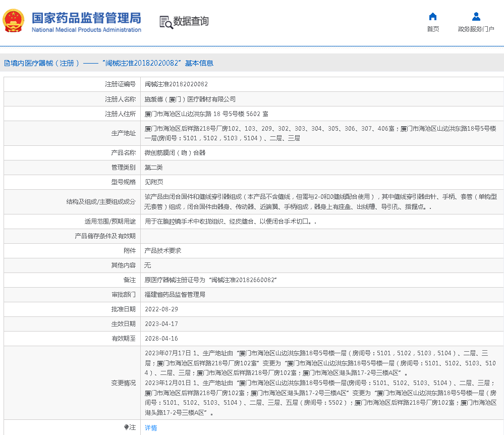
Task: Click approving department 福建省药品监督管理局
Action: point(175,294)
